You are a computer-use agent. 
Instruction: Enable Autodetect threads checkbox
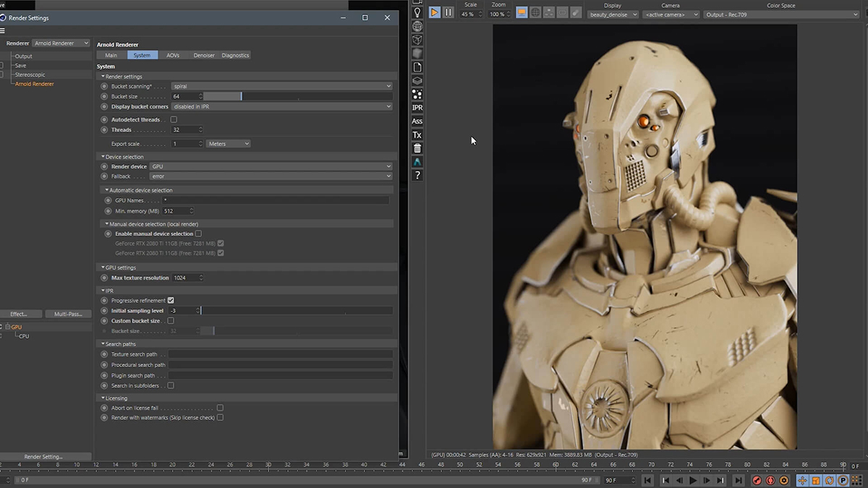click(174, 119)
